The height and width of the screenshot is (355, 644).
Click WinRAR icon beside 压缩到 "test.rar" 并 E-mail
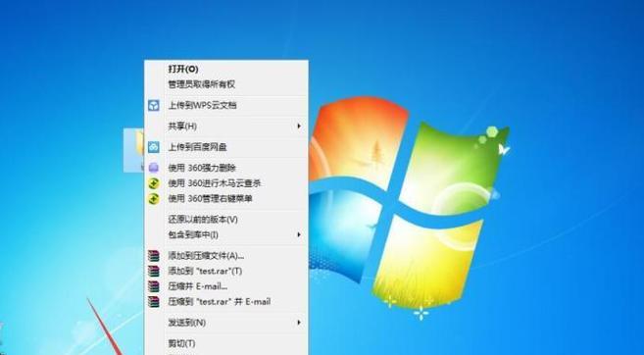pos(154,302)
